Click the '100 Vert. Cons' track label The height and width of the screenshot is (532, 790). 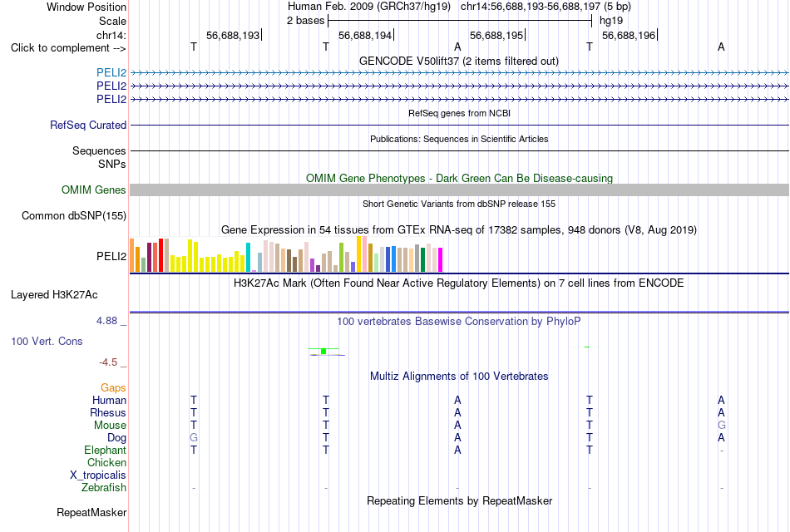47,341
